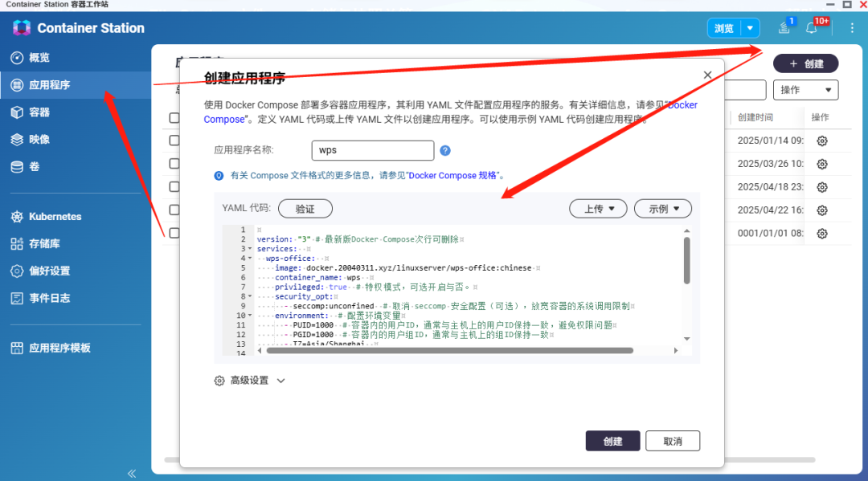The height and width of the screenshot is (481, 868).
Task: Click the 浏览 browse button
Action: click(x=724, y=28)
